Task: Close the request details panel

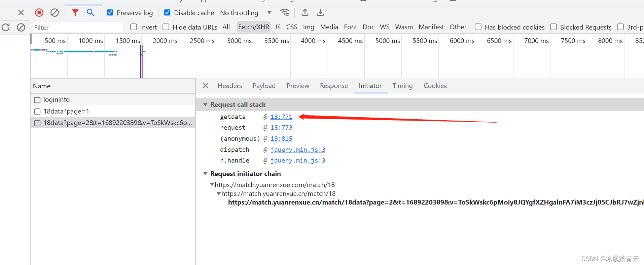Action: pos(205,86)
